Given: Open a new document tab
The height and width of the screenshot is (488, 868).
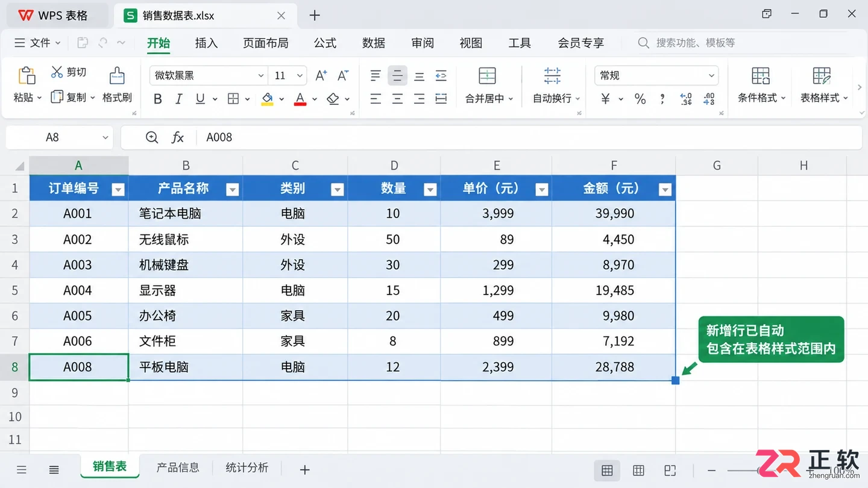Looking at the screenshot, I should [315, 16].
